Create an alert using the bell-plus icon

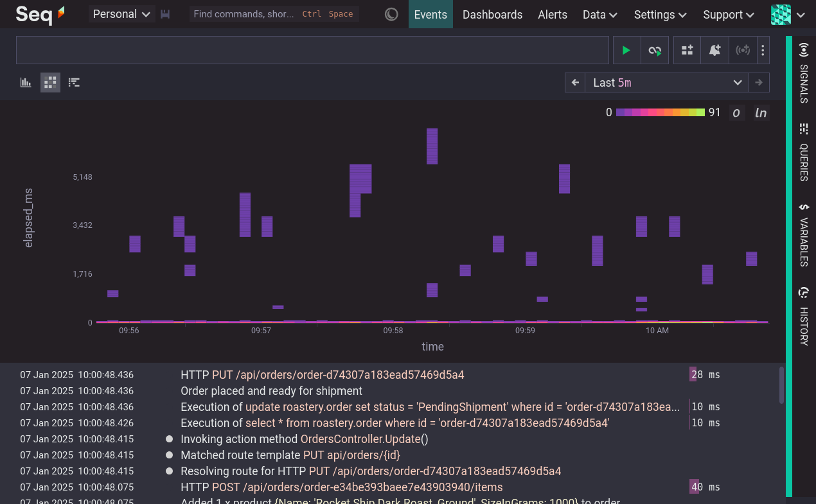tap(714, 50)
